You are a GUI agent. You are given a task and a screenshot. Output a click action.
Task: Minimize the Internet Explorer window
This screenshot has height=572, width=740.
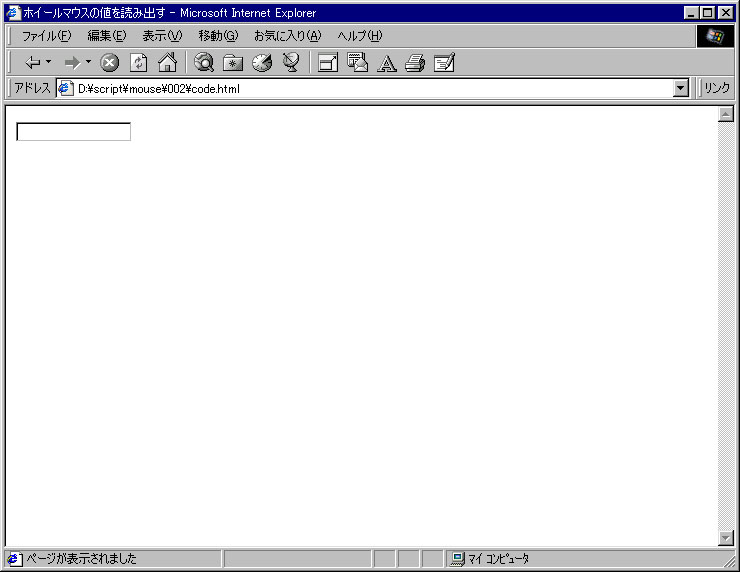(x=691, y=13)
